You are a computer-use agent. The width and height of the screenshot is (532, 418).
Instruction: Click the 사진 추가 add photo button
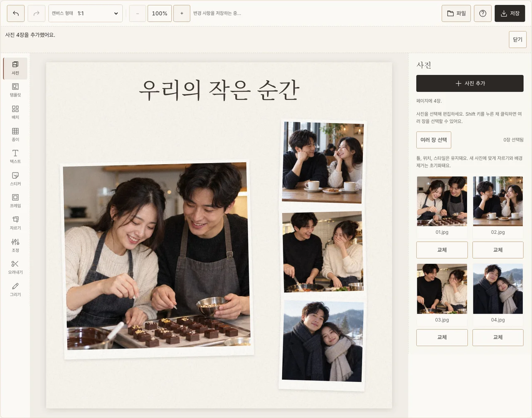click(x=470, y=83)
